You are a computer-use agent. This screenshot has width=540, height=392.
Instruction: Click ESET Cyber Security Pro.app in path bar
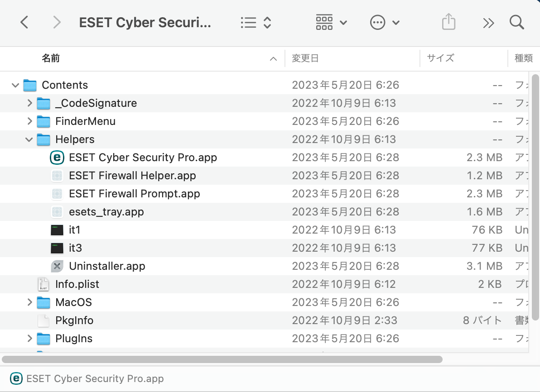[87, 378]
